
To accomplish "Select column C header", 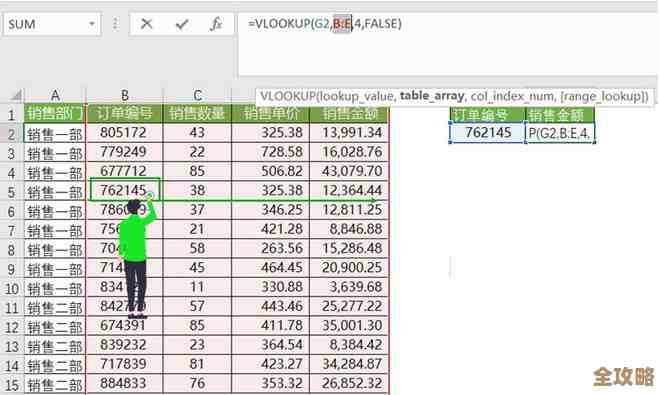I will pyautogui.click(x=197, y=96).
